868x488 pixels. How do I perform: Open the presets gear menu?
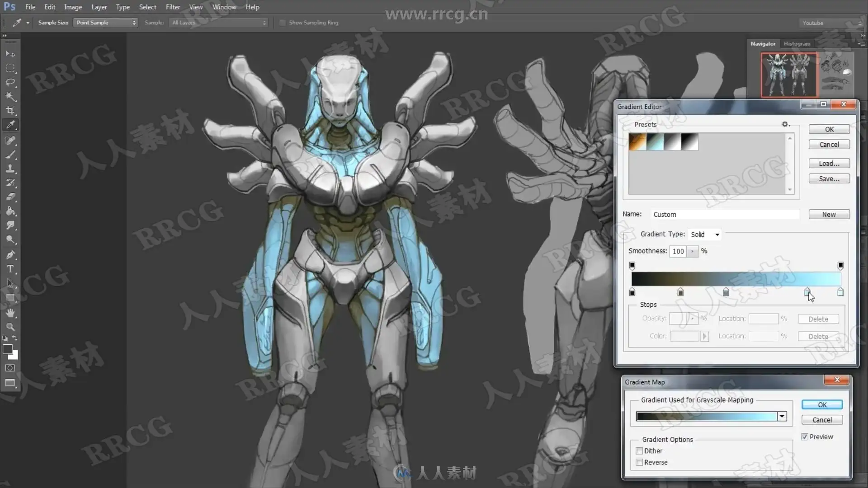[x=785, y=124]
